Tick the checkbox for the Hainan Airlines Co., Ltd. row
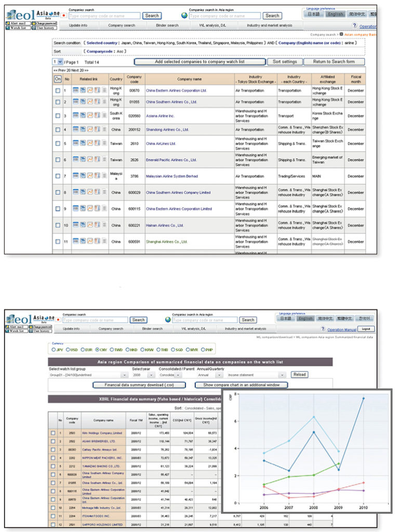 58,225
